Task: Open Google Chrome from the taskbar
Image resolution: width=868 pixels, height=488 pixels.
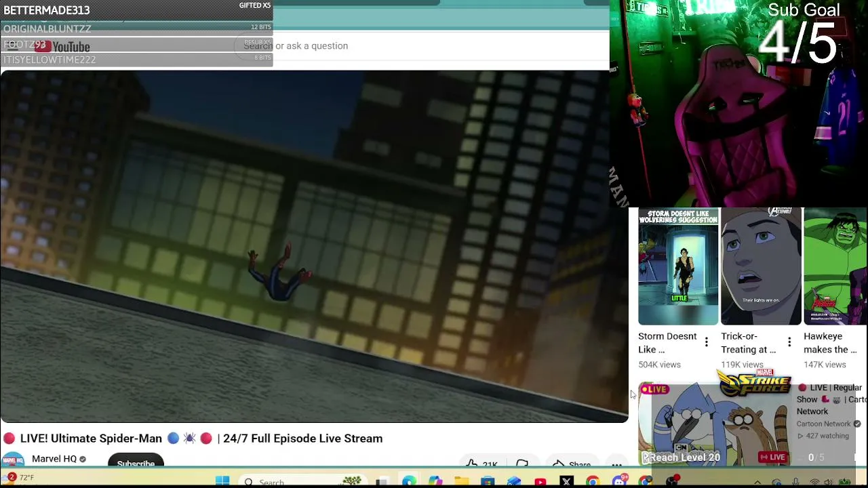Action: (x=593, y=482)
